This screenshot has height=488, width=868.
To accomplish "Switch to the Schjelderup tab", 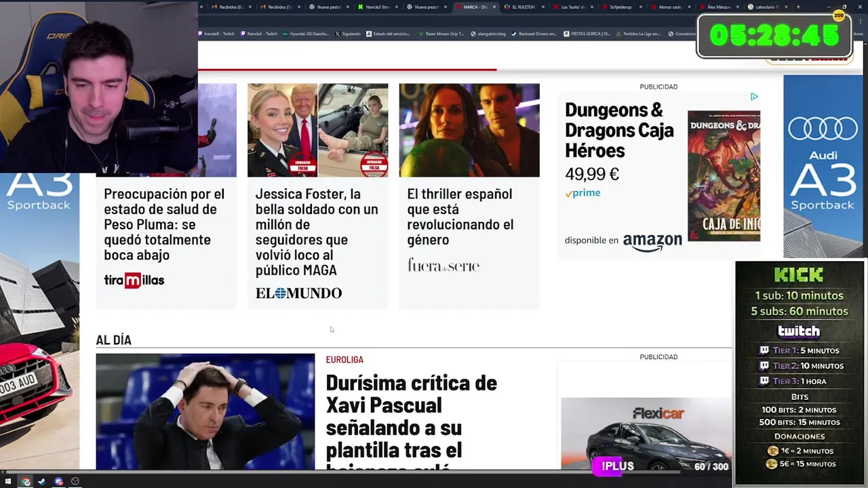I will point(621,7).
